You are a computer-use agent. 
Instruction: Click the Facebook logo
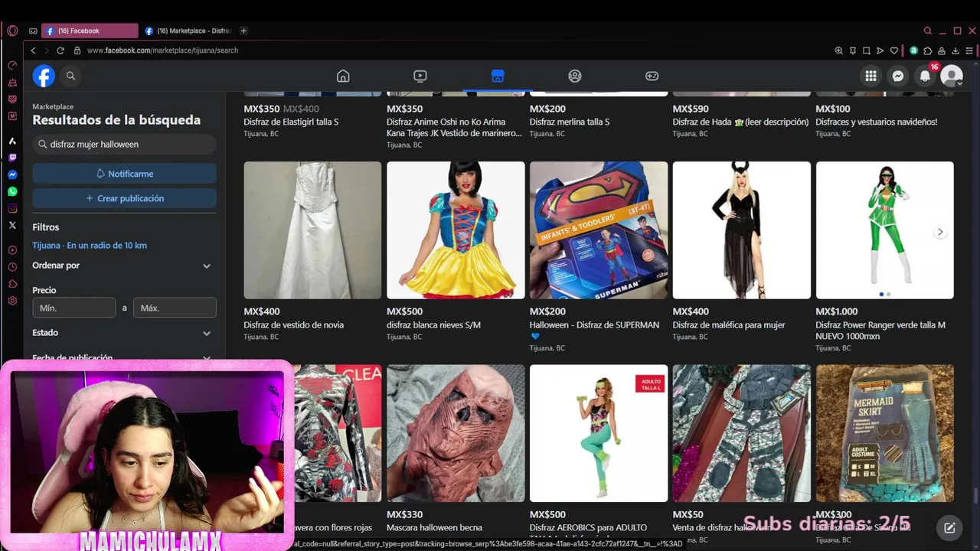coord(44,76)
